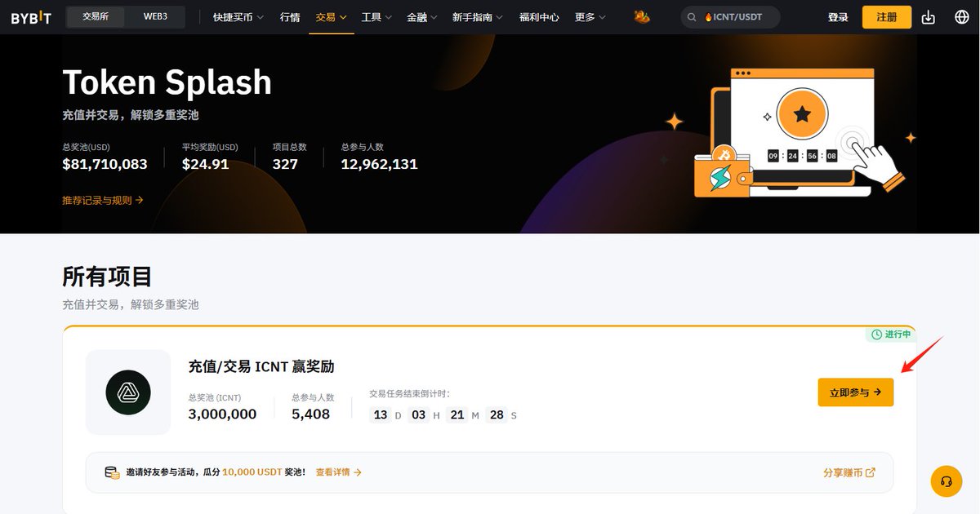Expand the 金融 dropdown menu
The width and height of the screenshot is (980, 514).
click(x=422, y=17)
